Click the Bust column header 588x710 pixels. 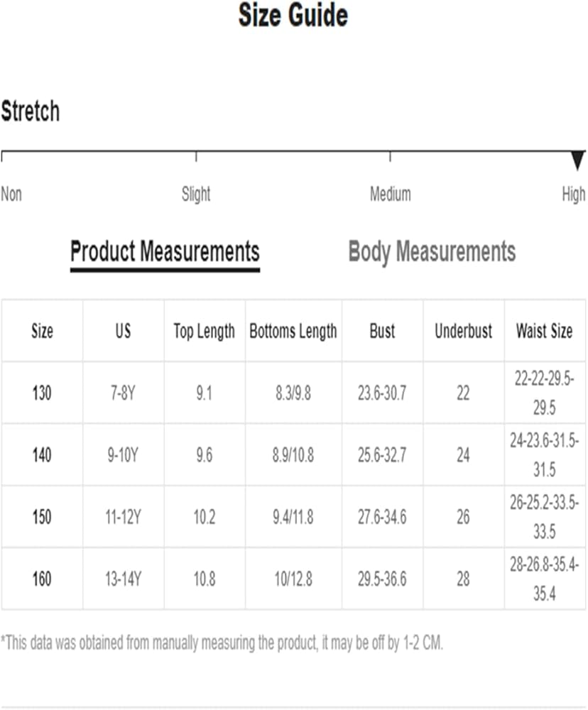pyautogui.click(x=382, y=331)
